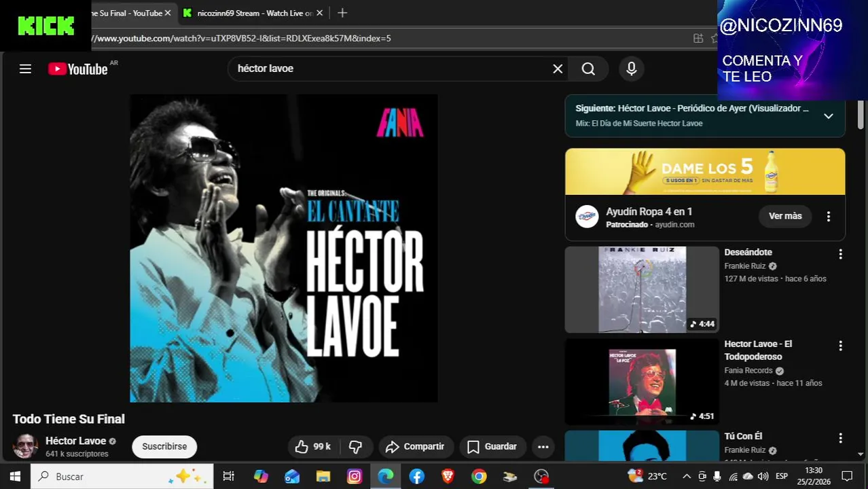
Task: Open the OBS recording app taskbar icon
Action: coord(541,476)
